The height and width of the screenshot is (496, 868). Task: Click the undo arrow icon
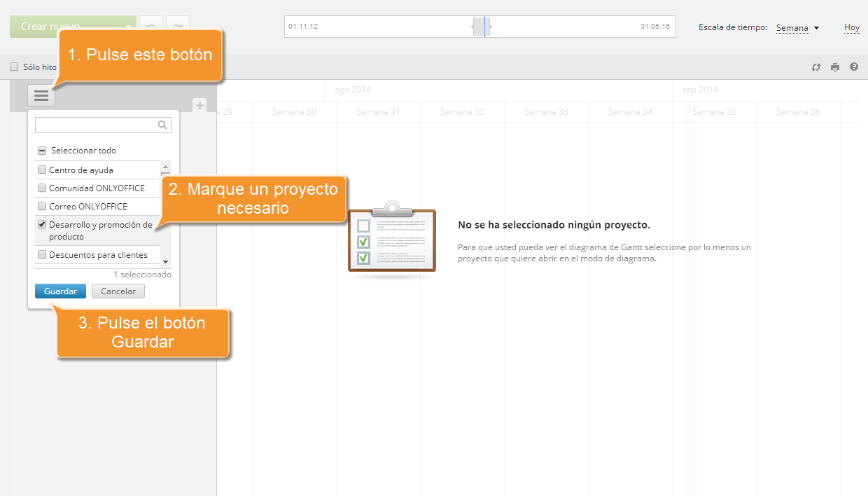point(150,27)
